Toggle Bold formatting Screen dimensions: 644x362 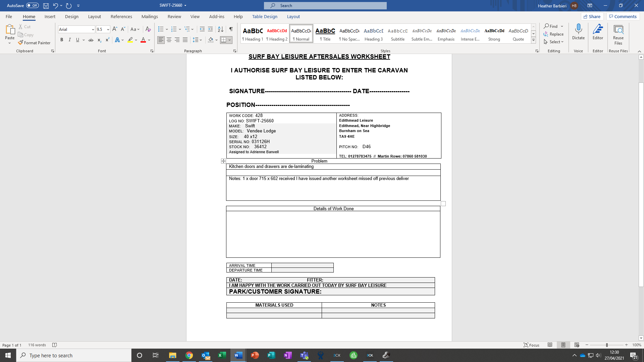tap(62, 40)
